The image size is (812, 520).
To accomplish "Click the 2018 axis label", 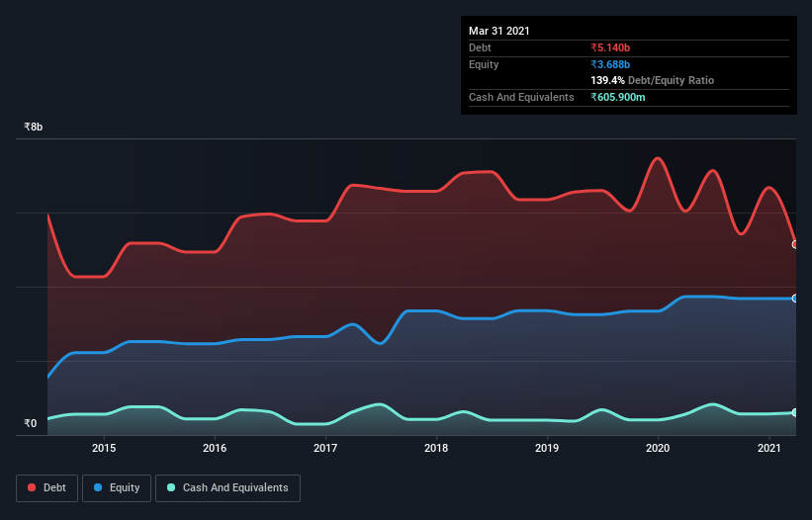I will [436, 448].
